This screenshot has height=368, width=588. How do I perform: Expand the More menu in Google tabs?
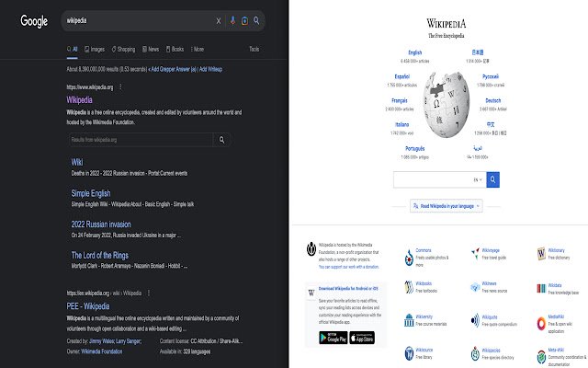click(198, 49)
